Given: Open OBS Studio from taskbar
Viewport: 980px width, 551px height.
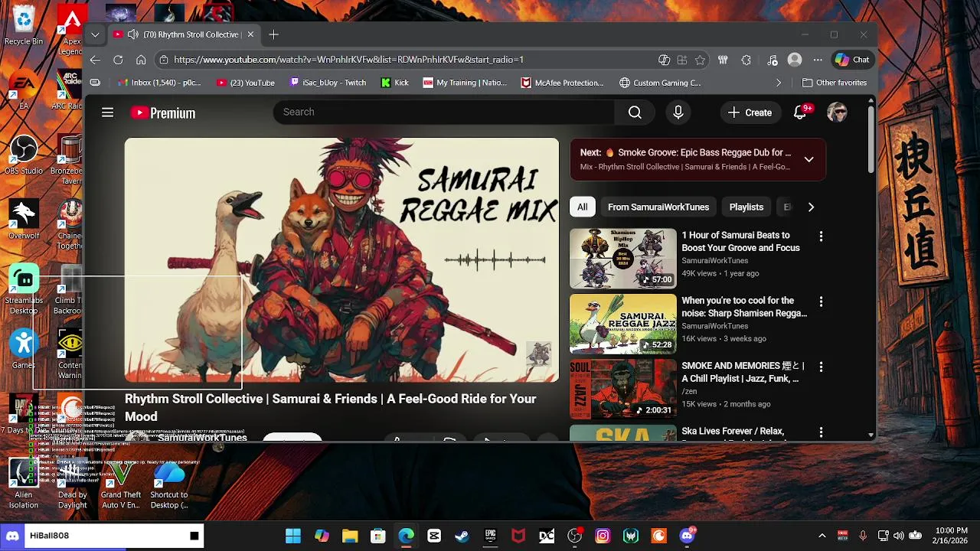Looking at the screenshot, I should click(x=575, y=536).
